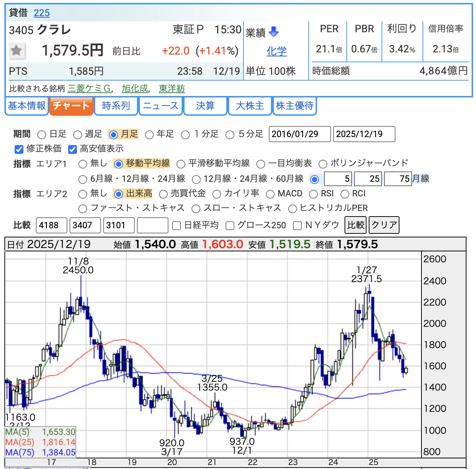Viewport: 476px width, 469px height.
Task: Open the 貸借 225 link
Action: tap(41, 13)
